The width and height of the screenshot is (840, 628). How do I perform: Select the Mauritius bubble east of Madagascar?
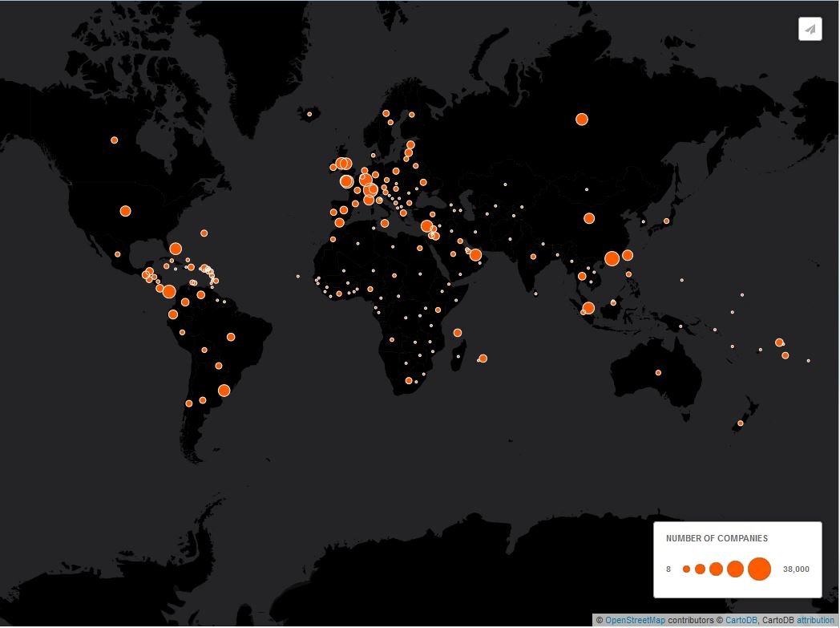point(483,359)
